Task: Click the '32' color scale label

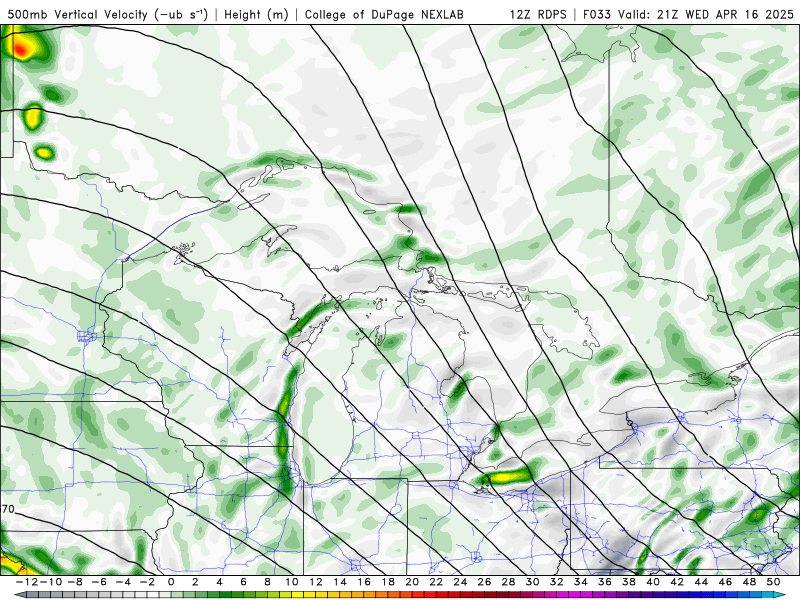Action: tap(557, 582)
